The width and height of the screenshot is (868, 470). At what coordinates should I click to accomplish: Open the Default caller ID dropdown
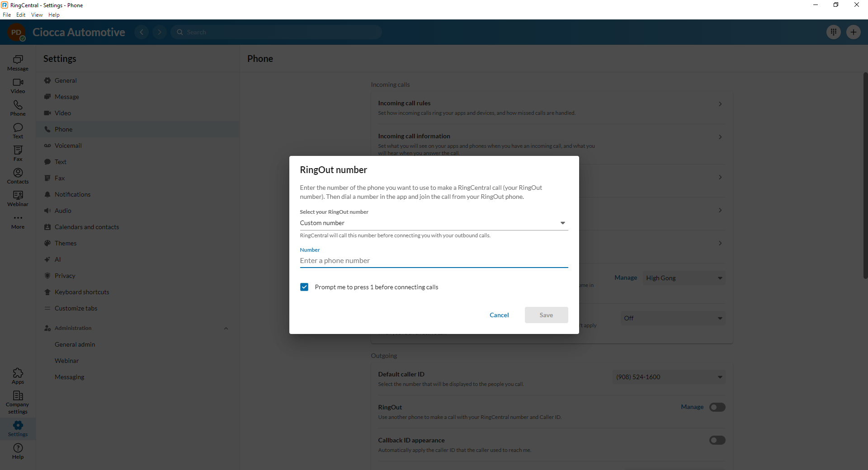(x=669, y=377)
